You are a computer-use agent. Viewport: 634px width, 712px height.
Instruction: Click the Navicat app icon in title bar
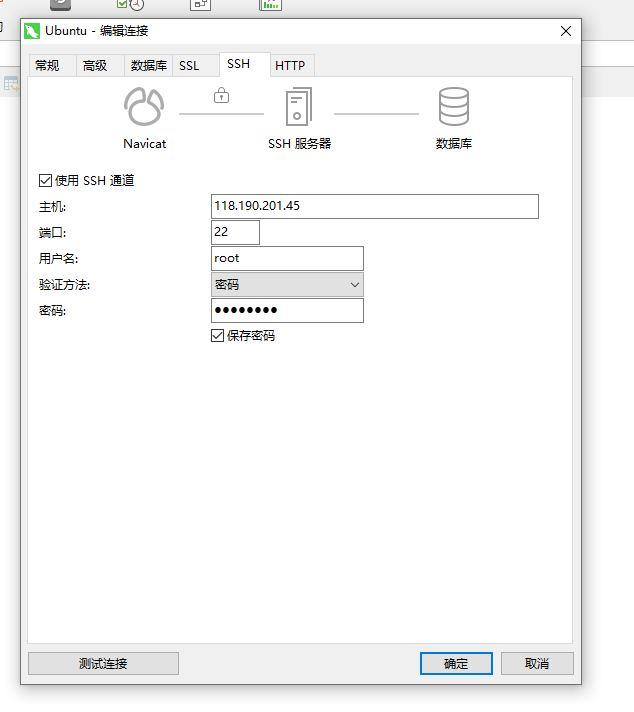pyautogui.click(x=32, y=31)
